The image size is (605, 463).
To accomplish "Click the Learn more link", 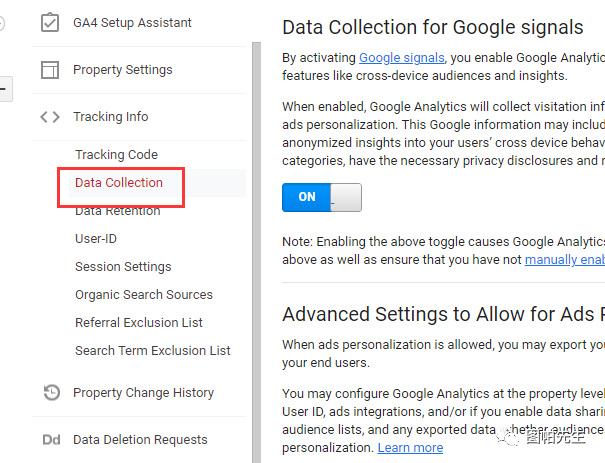I will (x=410, y=447).
